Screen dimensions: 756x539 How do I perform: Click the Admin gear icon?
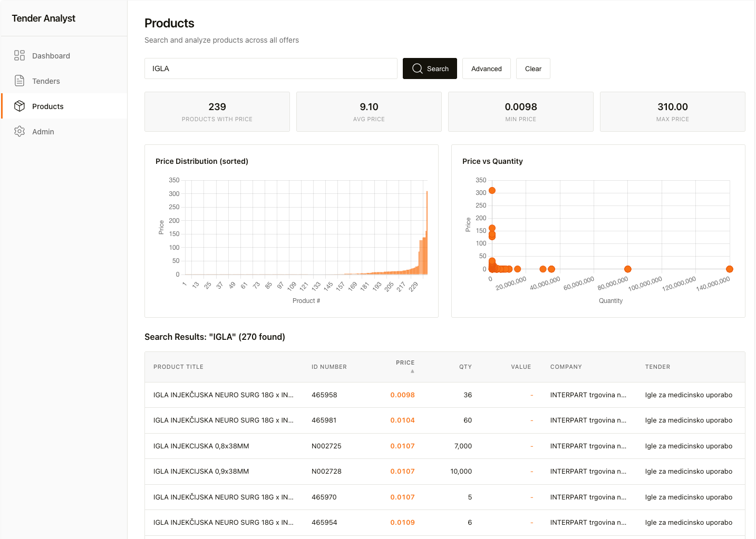pyautogui.click(x=20, y=131)
